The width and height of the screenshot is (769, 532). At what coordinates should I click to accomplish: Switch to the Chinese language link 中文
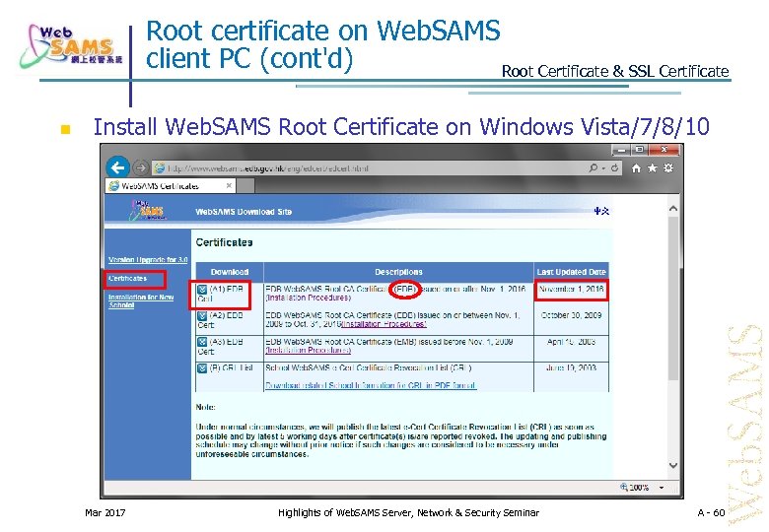pos(601,211)
